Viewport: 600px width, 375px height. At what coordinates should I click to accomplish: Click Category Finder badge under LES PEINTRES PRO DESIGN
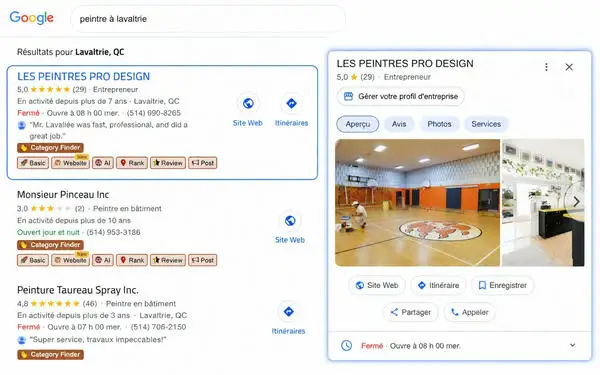tap(50, 148)
